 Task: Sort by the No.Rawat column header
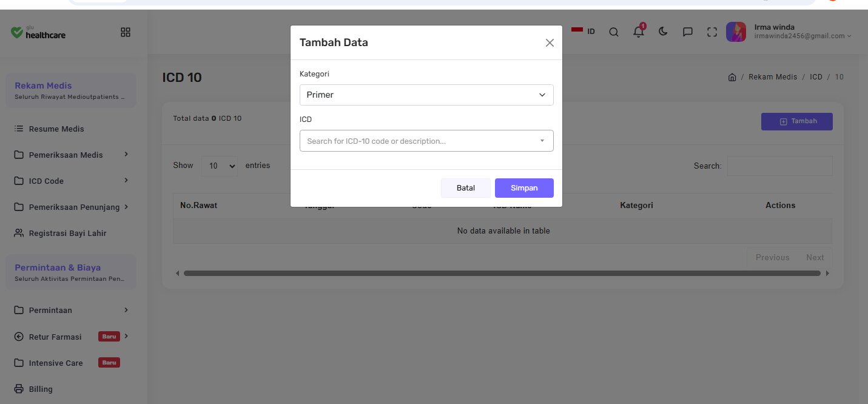pyautogui.click(x=198, y=205)
